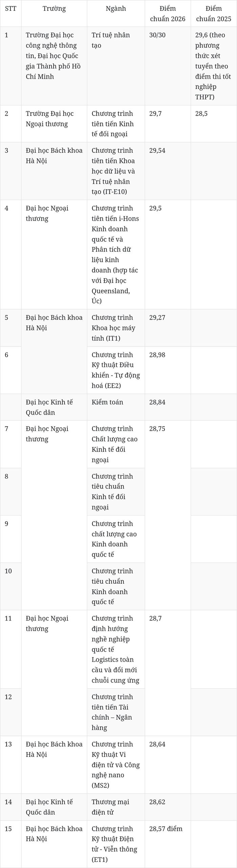
Task: Click the Điểm chuẩn 2026 header
Action: 168,14
